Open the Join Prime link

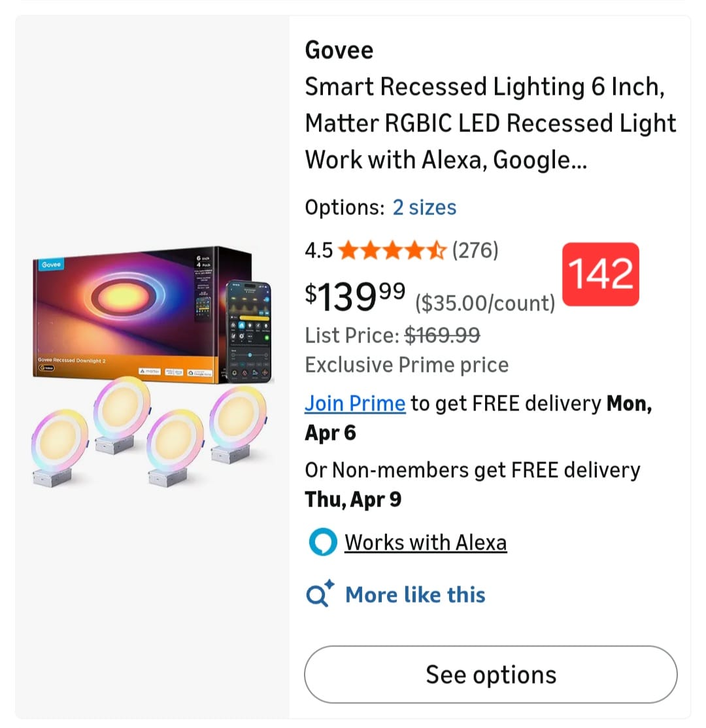point(355,403)
